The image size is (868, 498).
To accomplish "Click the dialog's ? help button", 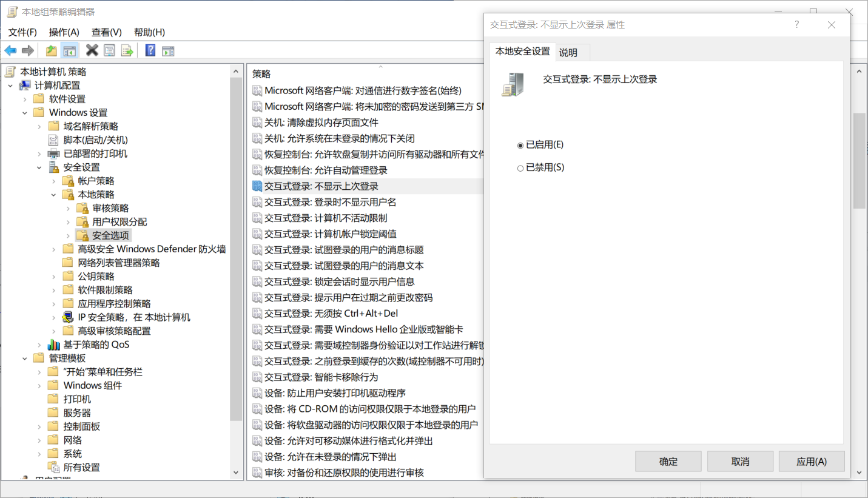I will tap(797, 25).
